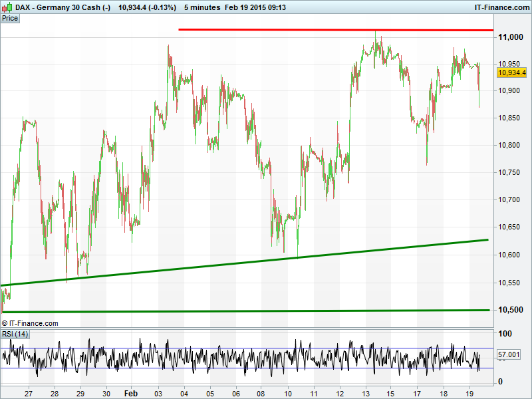
Task: Click the 10,550 price axis label
Action: pos(509,283)
